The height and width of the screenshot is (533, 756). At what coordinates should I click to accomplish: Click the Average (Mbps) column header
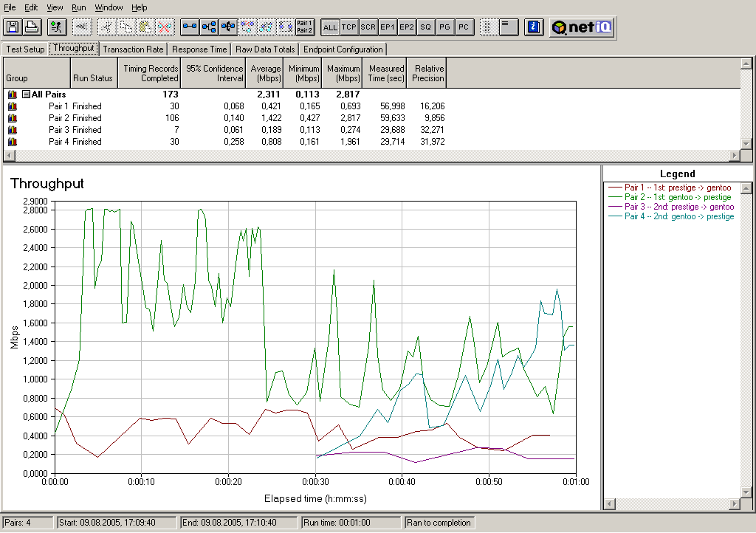tap(265, 72)
